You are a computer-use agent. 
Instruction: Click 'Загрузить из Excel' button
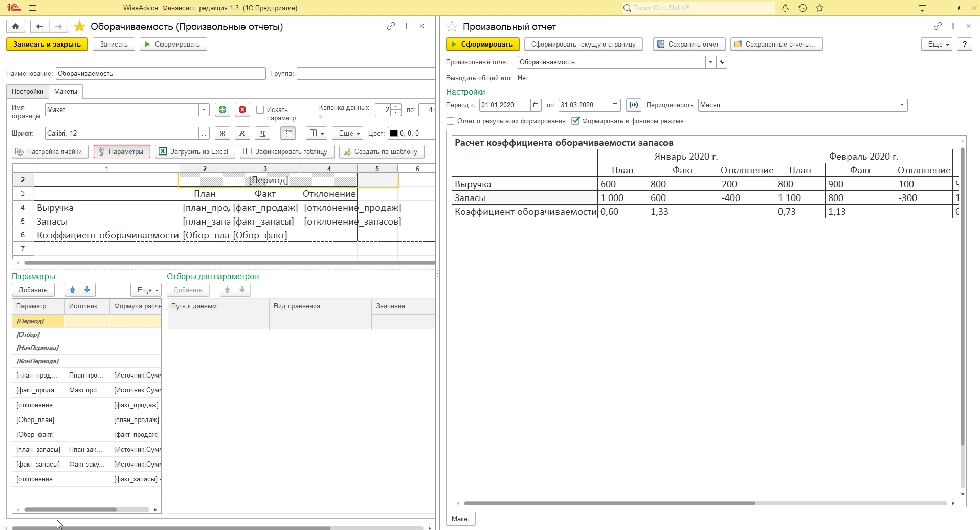tap(194, 152)
